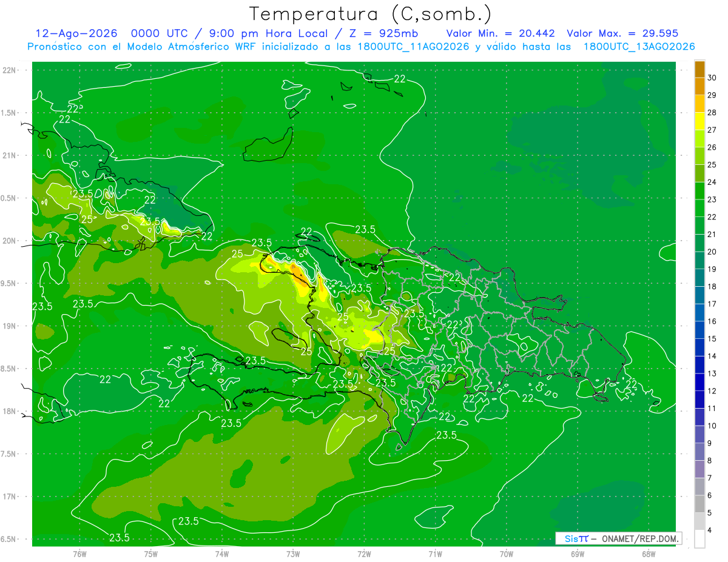Click legend value 30
728x562 pixels.
[x=712, y=78]
